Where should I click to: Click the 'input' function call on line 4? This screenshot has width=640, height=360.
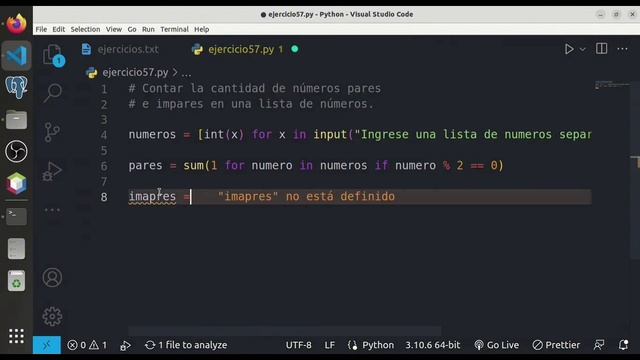tap(330, 135)
